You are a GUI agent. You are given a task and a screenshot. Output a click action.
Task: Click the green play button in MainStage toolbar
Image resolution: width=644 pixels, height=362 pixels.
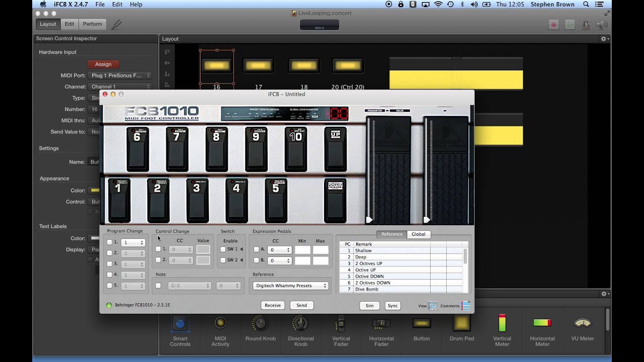pyautogui.click(x=570, y=24)
